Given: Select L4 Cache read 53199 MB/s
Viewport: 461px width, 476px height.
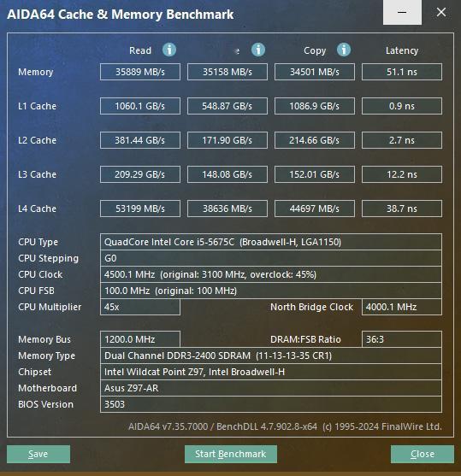Looking at the screenshot, I should point(140,209).
